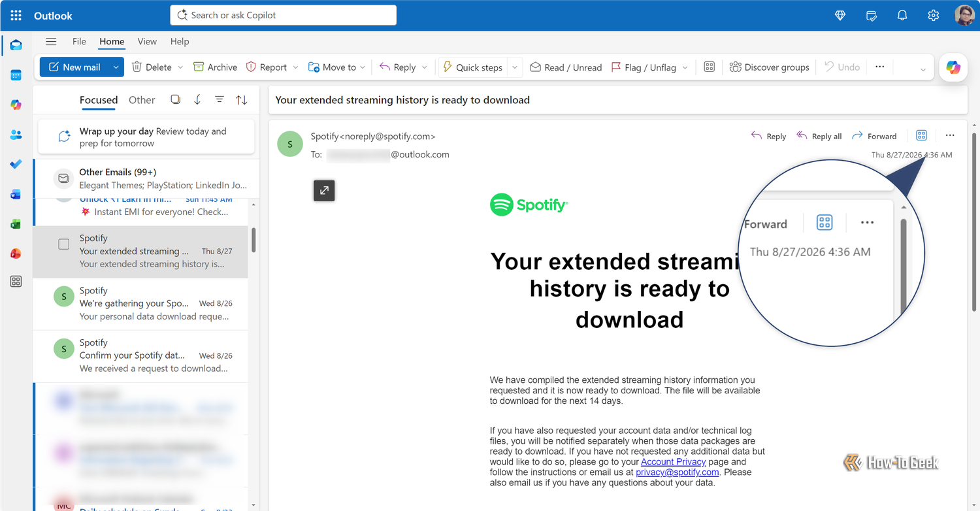Image resolution: width=980 pixels, height=511 pixels.
Task: Open "Confirm your Spotify dat..." email
Action: (x=140, y=356)
